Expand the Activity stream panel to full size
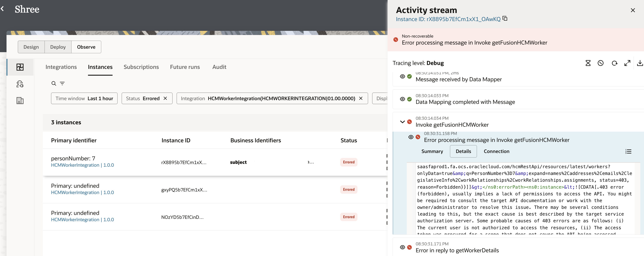 click(627, 63)
